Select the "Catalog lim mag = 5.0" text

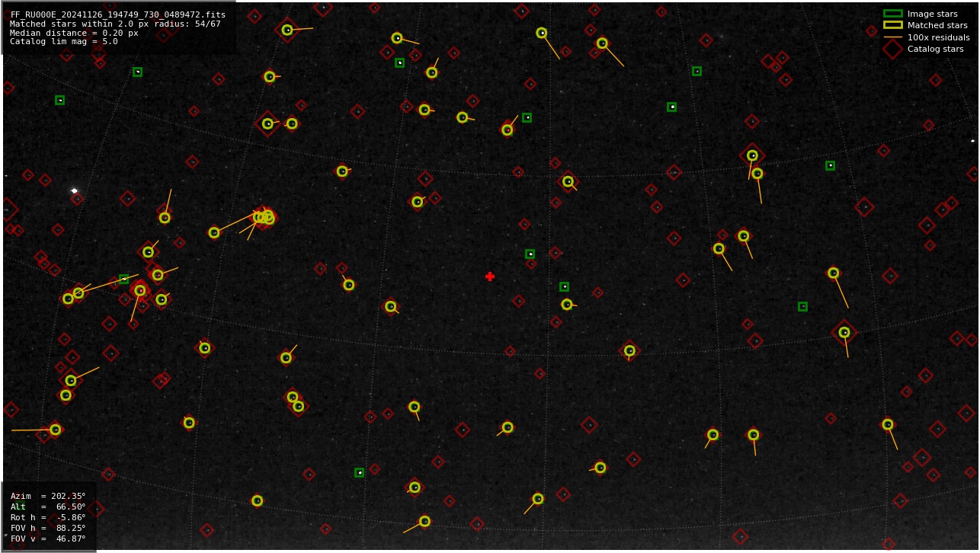[x=64, y=42]
